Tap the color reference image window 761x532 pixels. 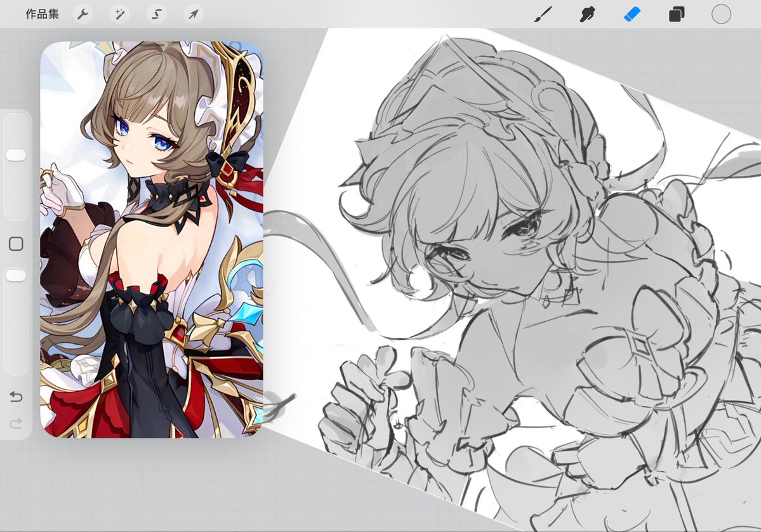click(x=152, y=239)
